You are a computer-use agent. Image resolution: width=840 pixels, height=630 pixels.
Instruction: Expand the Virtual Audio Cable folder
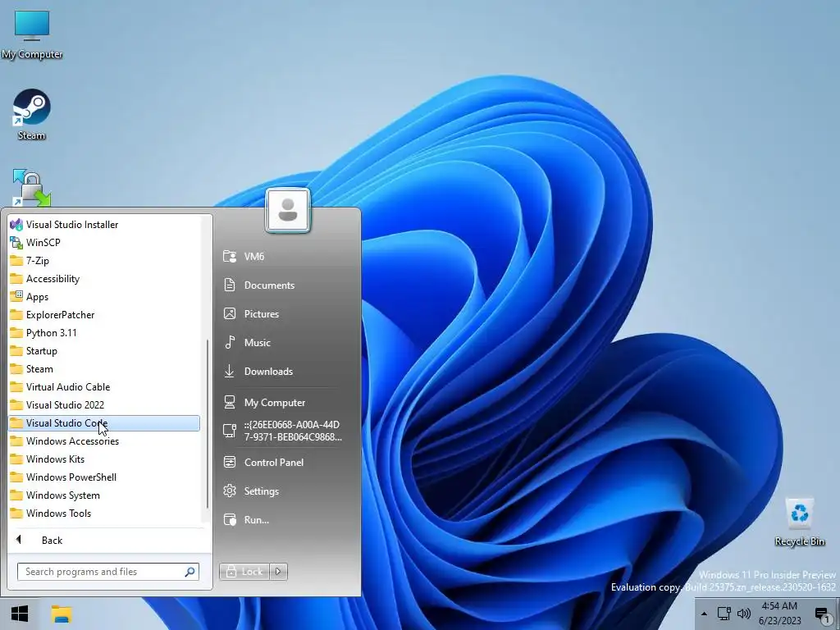104,387
